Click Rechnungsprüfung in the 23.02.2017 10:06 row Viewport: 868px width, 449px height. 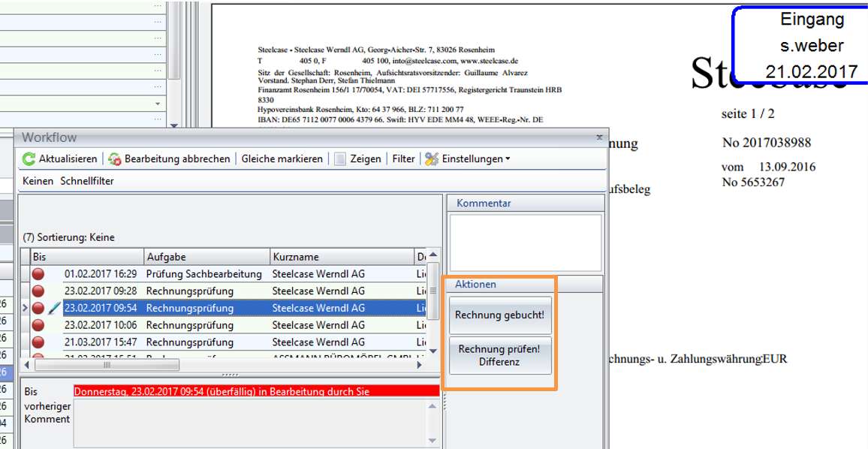pyautogui.click(x=190, y=326)
